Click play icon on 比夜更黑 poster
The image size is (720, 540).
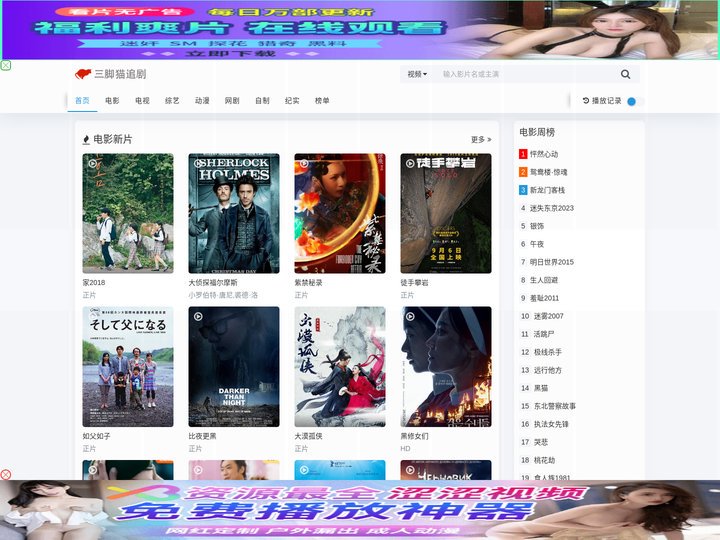198,316
